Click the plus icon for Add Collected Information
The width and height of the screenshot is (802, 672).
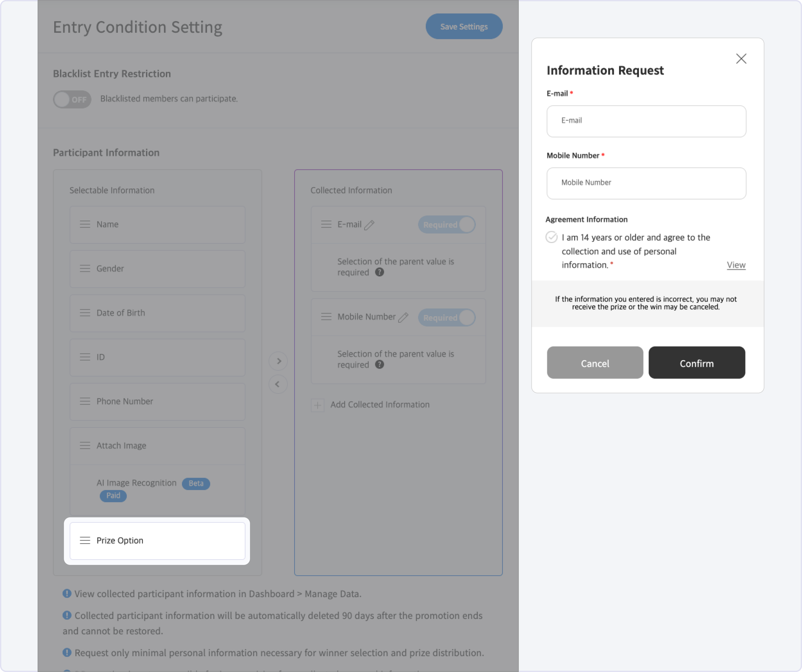click(318, 405)
